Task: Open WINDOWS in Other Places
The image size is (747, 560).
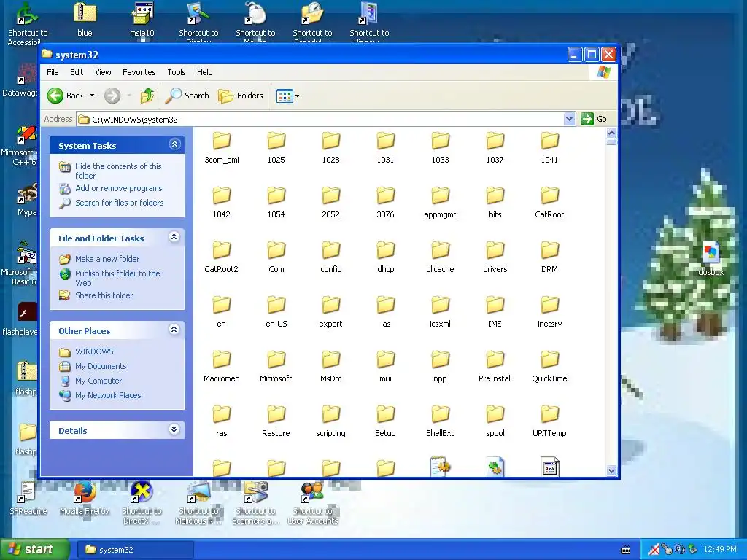Action: [94, 351]
